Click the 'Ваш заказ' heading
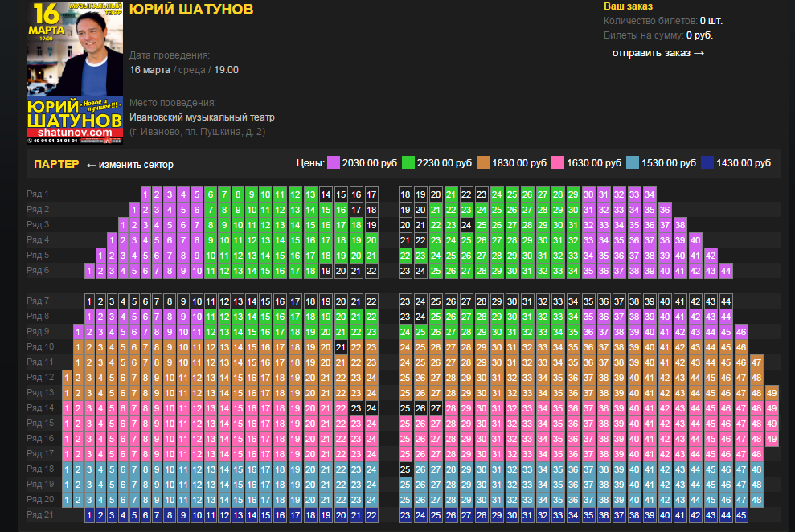795x532 pixels. point(628,6)
